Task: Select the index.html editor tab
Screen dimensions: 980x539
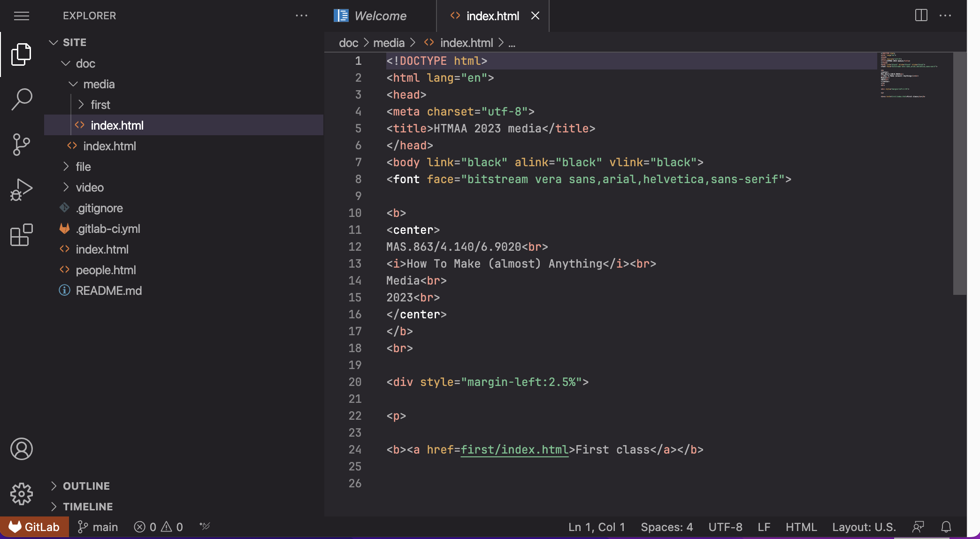Action: 493,15
